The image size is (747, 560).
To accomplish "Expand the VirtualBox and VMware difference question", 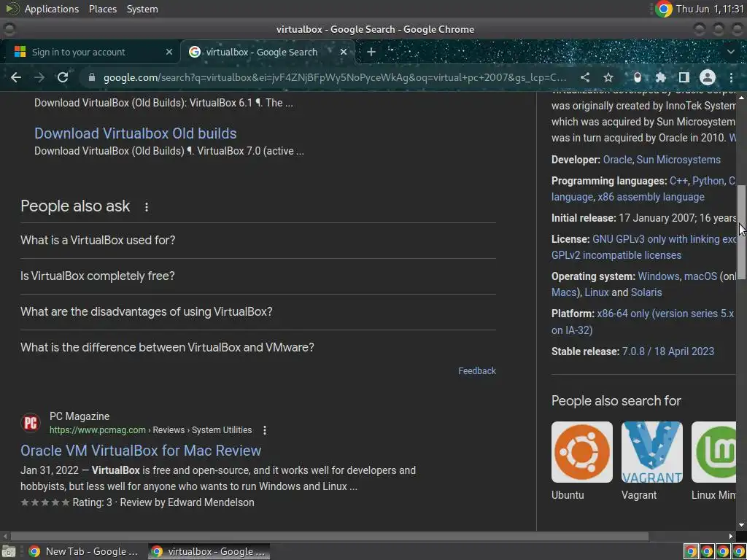I will click(x=258, y=347).
